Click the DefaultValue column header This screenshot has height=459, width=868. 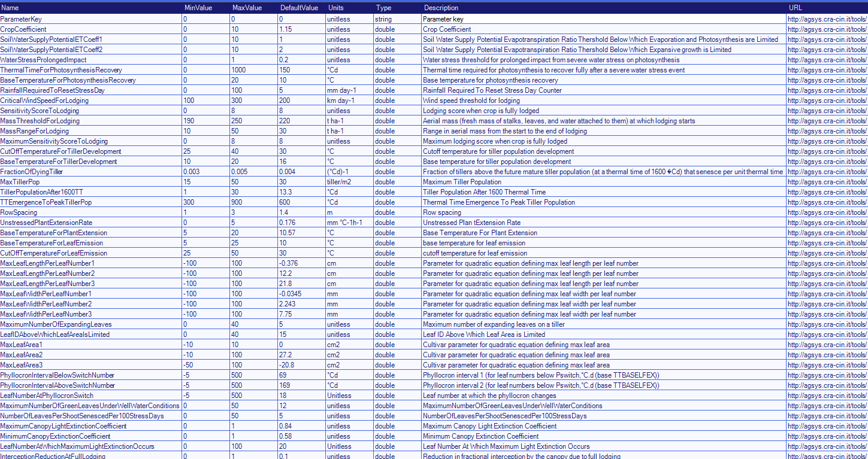pos(302,8)
